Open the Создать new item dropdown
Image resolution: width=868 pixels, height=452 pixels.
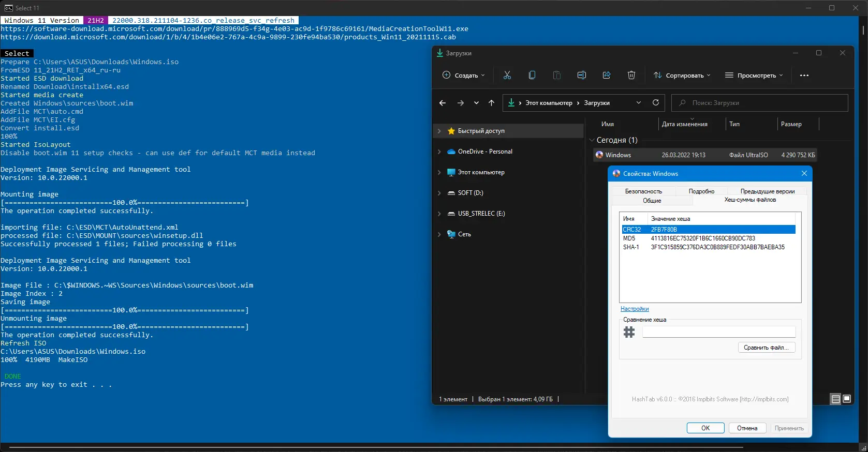pyautogui.click(x=464, y=75)
